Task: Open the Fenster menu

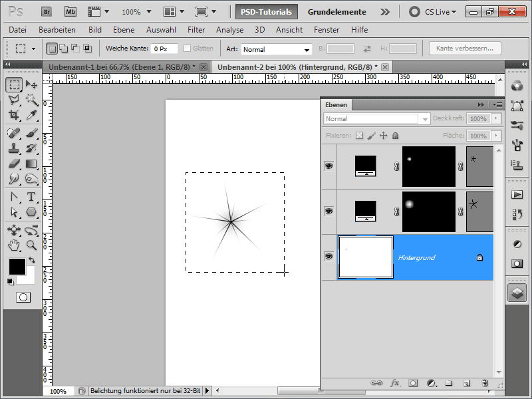Action: coord(327,30)
